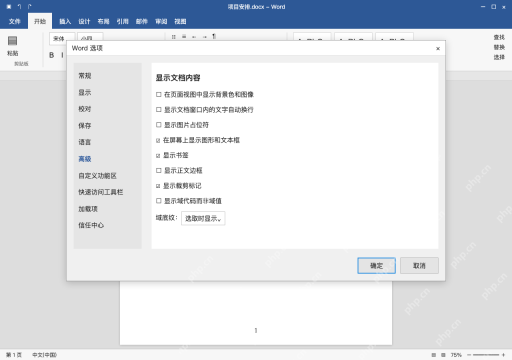The height and width of the screenshot is (360, 512).
Task: Click the undo arrow in title bar
Action: point(19,7)
